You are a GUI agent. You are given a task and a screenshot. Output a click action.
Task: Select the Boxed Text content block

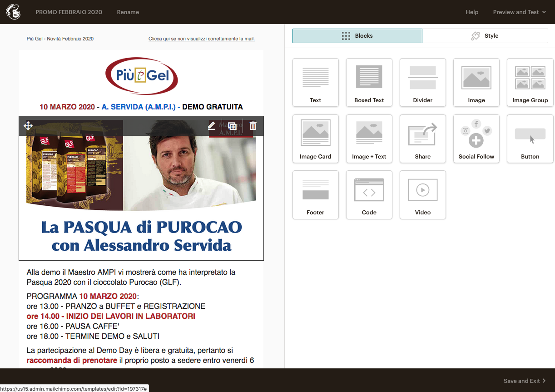[369, 83]
